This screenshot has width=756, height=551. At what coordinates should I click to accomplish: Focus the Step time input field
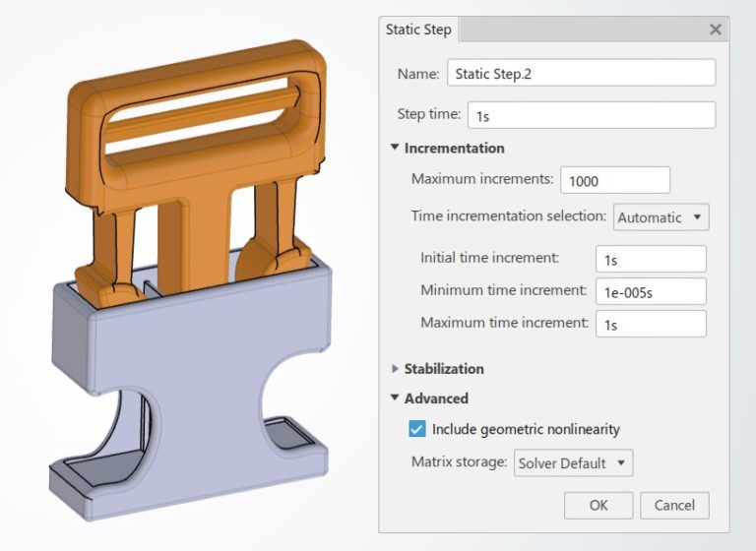tap(591, 115)
